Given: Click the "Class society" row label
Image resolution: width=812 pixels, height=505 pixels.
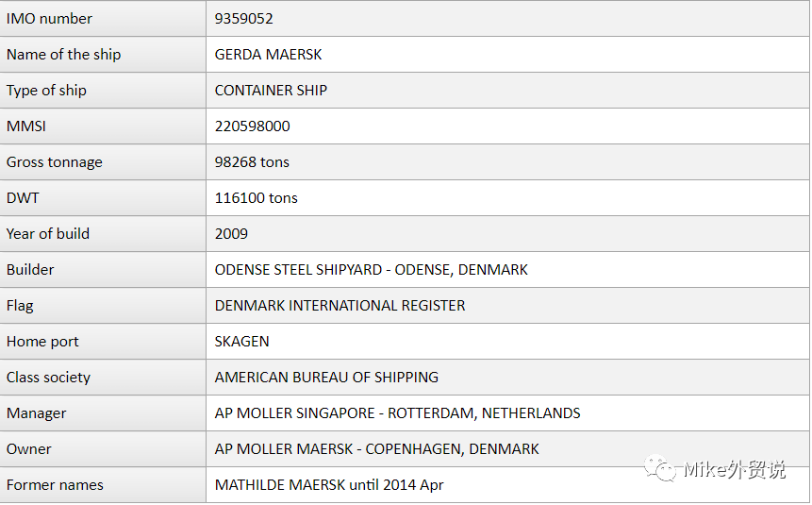Looking at the screenshot, I should [x=48, y=377].
